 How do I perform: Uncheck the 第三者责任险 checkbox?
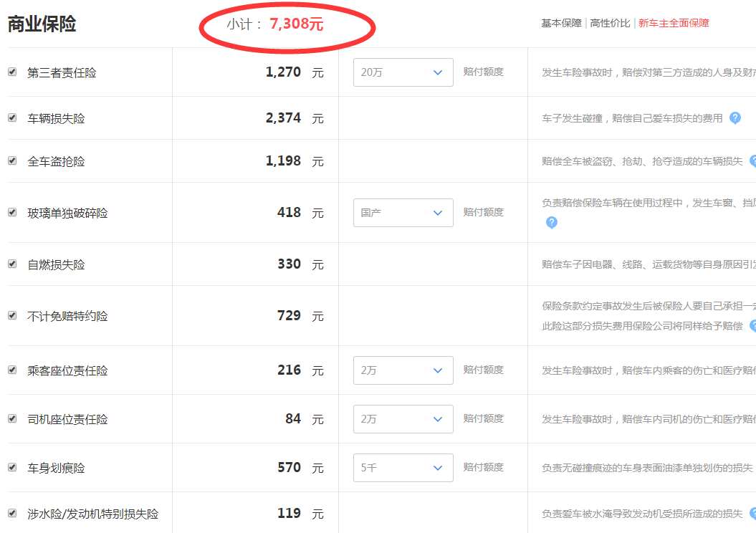click(x=12, y=72)
